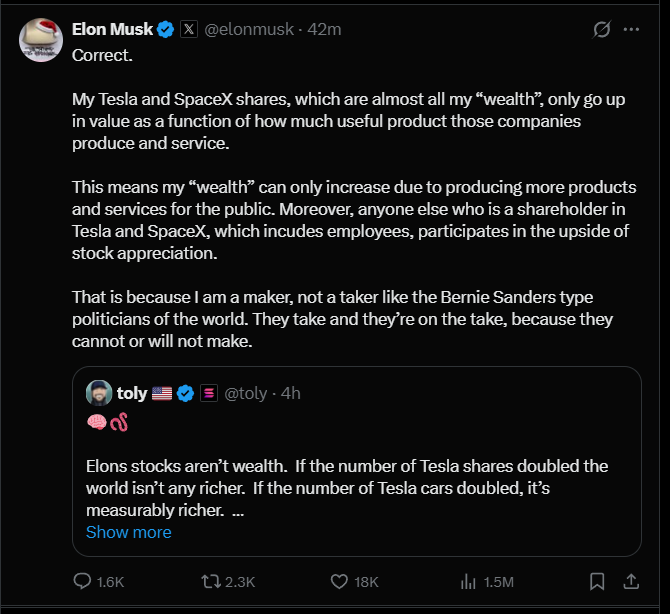Open the repost menu showing 2.3K
The width and height of the screenshot is (670, 614).
[x=212, y=581]
